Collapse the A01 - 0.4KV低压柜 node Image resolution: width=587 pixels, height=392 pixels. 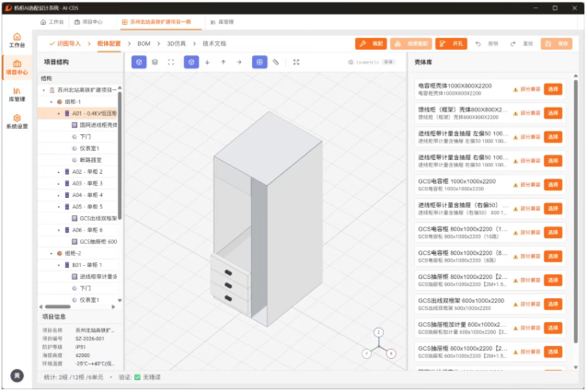coord(59,113)
